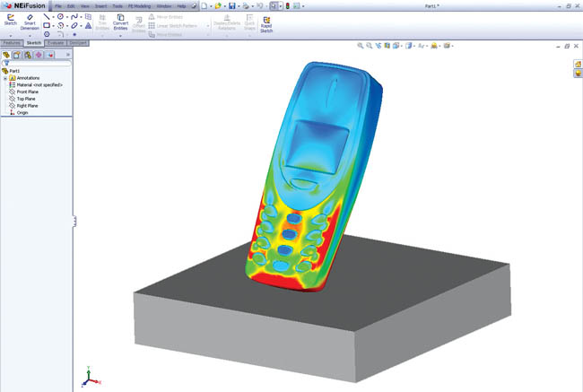Click Zoom to Fit in view toolbar

point(361,46)
